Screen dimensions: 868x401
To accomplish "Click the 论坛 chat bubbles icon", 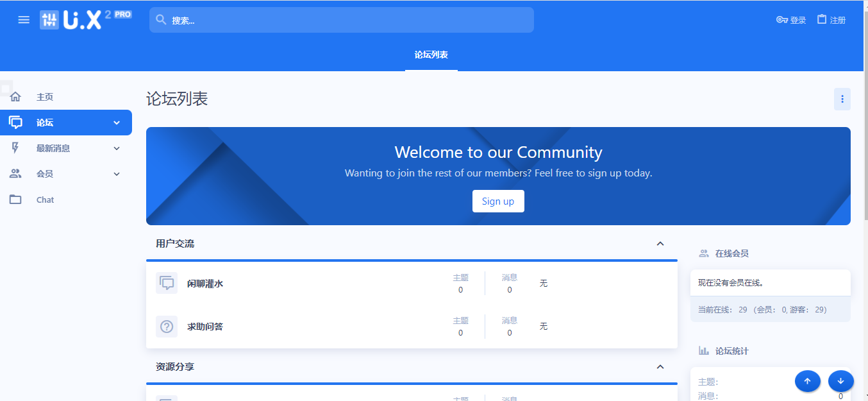I will coord(15,123).
